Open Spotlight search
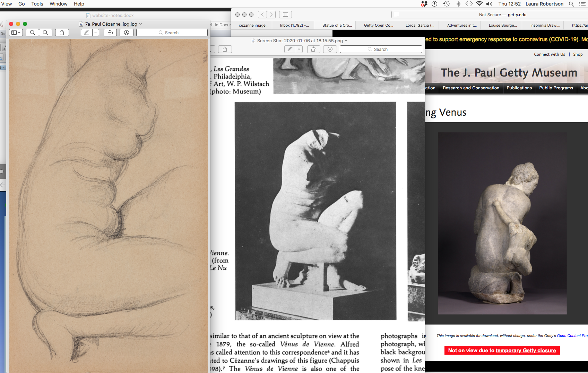 pos(571,4)
